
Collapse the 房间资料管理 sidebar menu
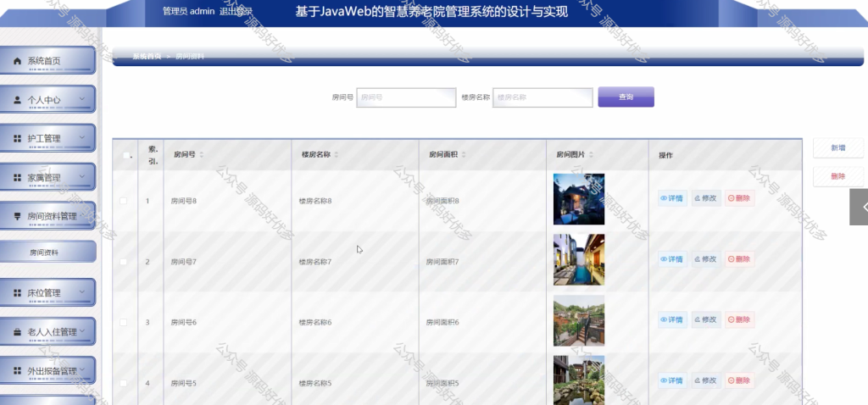tap(48, 216)
